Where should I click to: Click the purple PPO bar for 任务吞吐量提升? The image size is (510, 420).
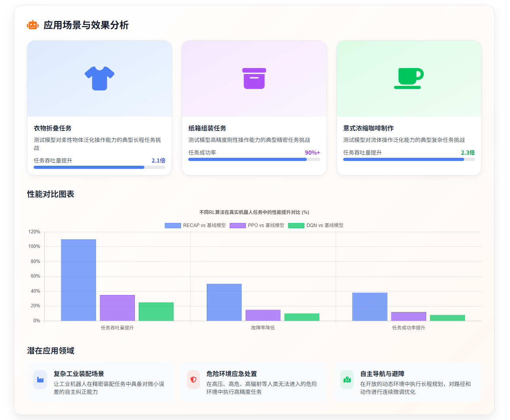[117, 308]
